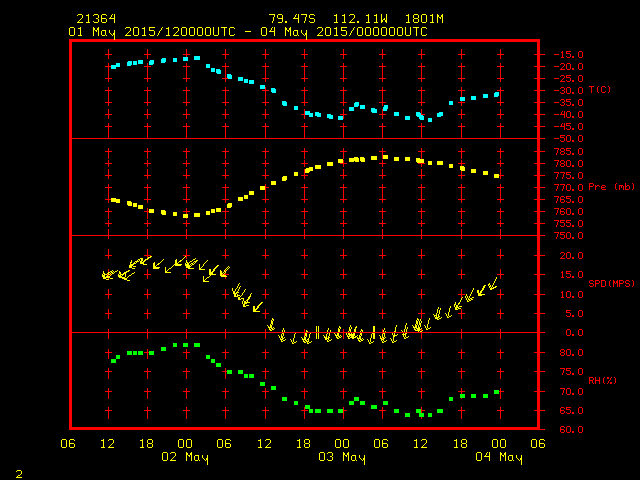
Task: Select the 75.0 humidity tick value
Action: click(571, 372)
